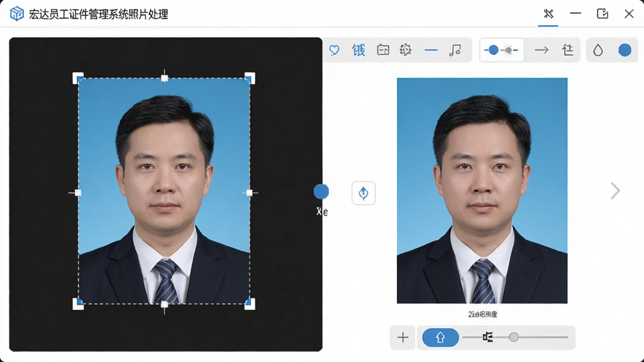Click the blue cube app logo

tap(17, 14)
